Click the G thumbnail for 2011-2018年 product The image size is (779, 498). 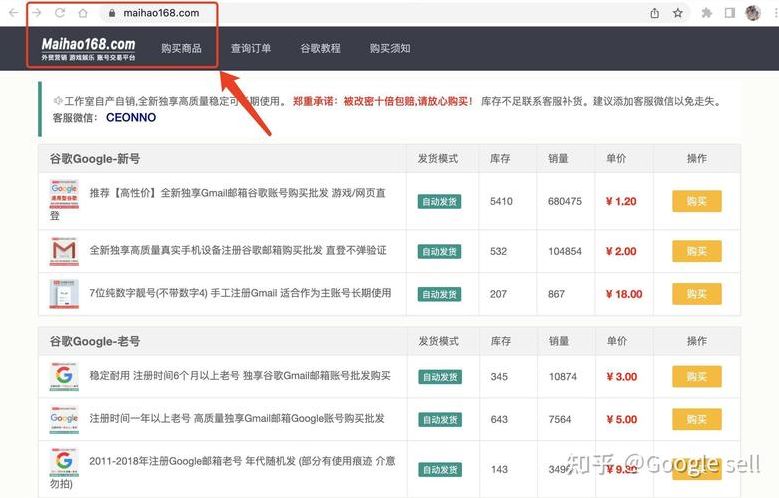point(64,462)
